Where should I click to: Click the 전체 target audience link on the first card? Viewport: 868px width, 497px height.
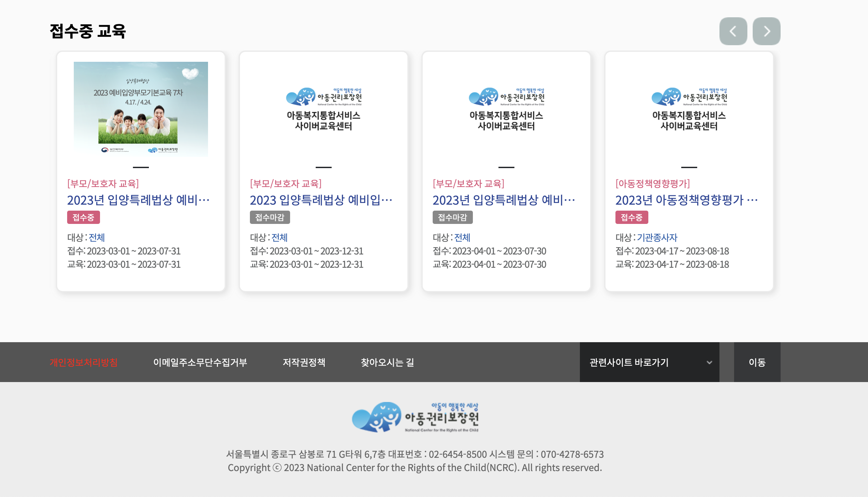tap(97, 238)
